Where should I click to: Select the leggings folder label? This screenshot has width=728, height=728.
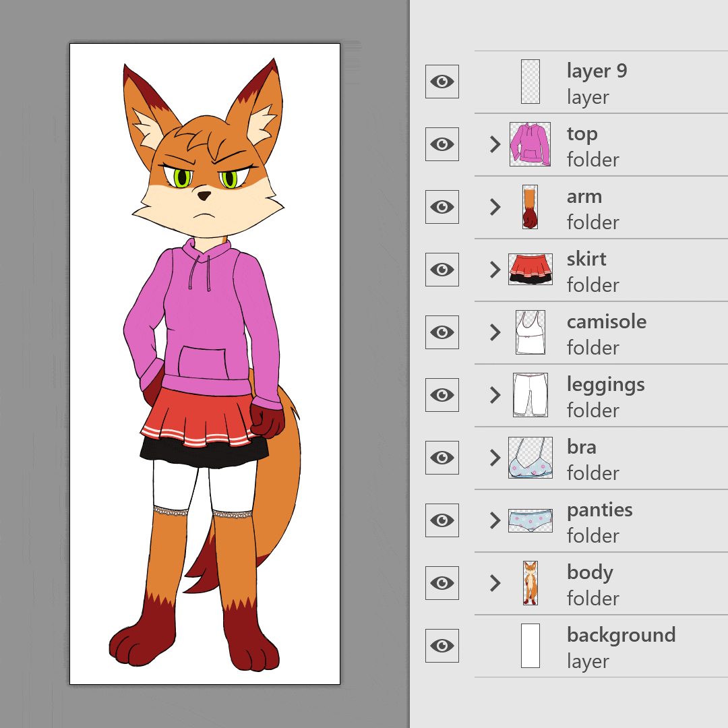tap(605, 386)
